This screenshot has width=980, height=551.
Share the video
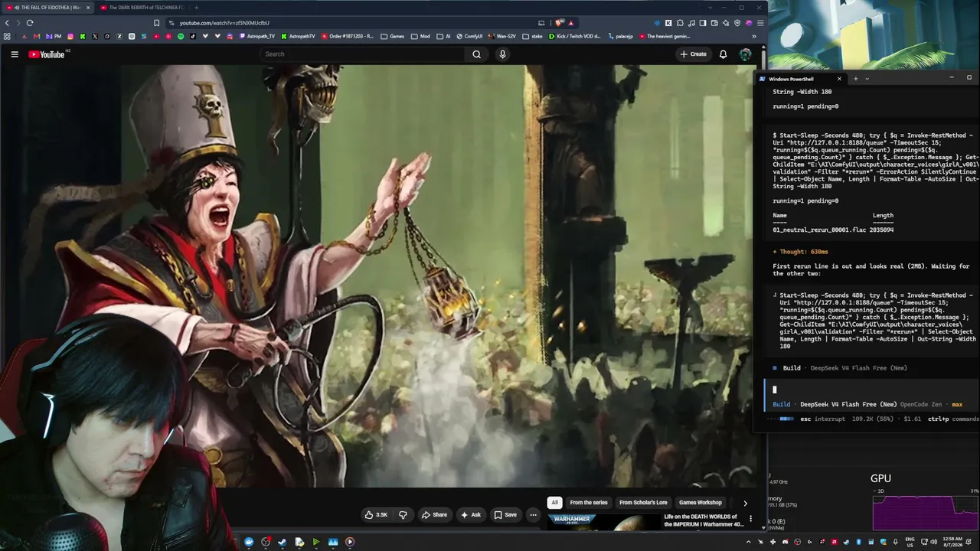click(x=434, y=515)
